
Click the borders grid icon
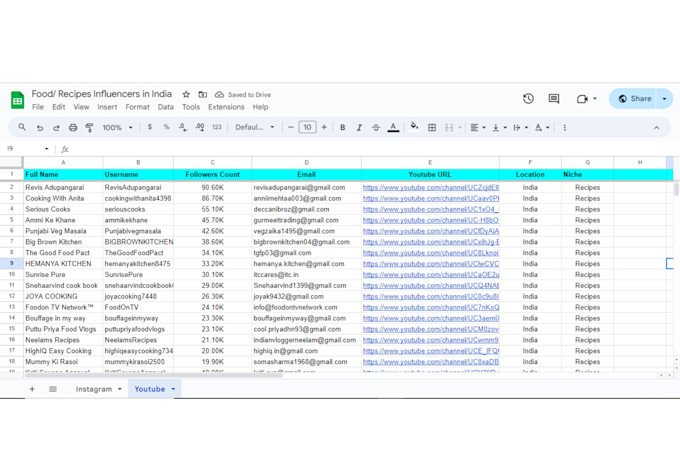click(x=432, y=128)
